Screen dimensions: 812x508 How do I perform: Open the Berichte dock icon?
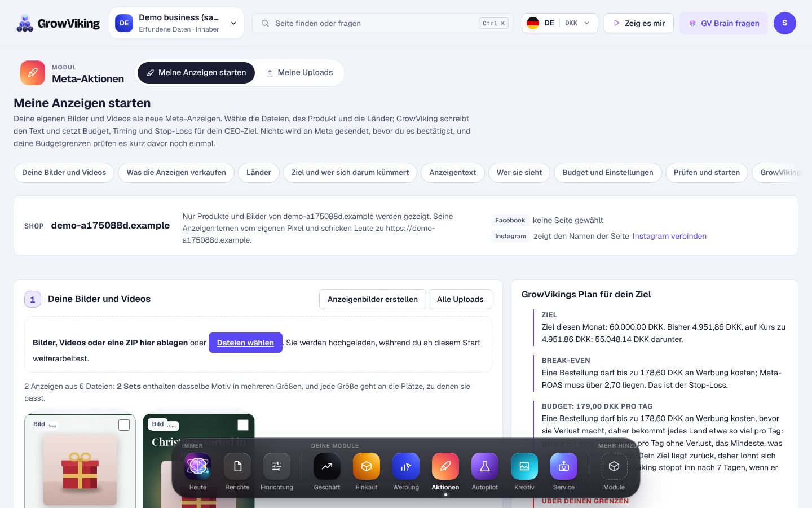tap(237, 466)
